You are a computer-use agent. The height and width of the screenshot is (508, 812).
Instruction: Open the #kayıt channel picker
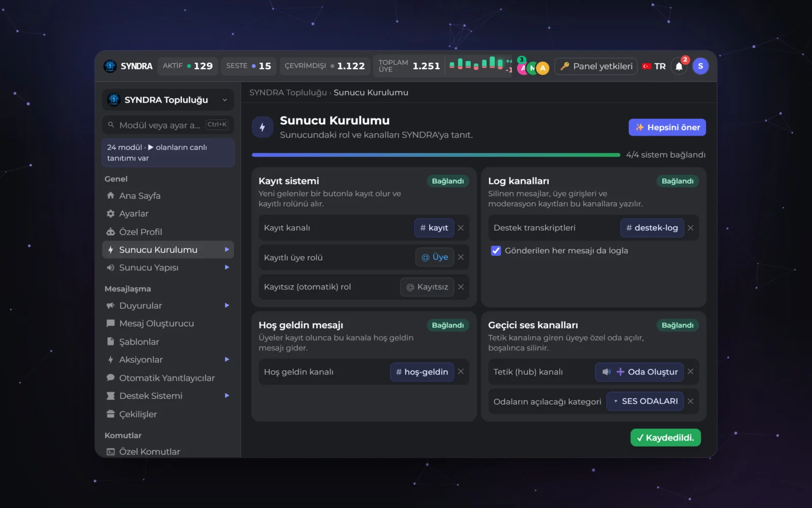[x=434, y=228]
